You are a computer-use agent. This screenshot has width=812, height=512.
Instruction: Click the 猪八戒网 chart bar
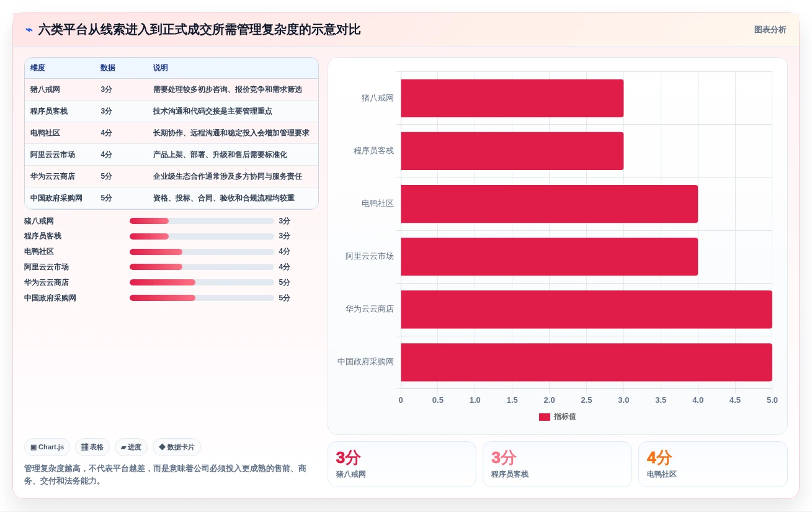[512, 98]
